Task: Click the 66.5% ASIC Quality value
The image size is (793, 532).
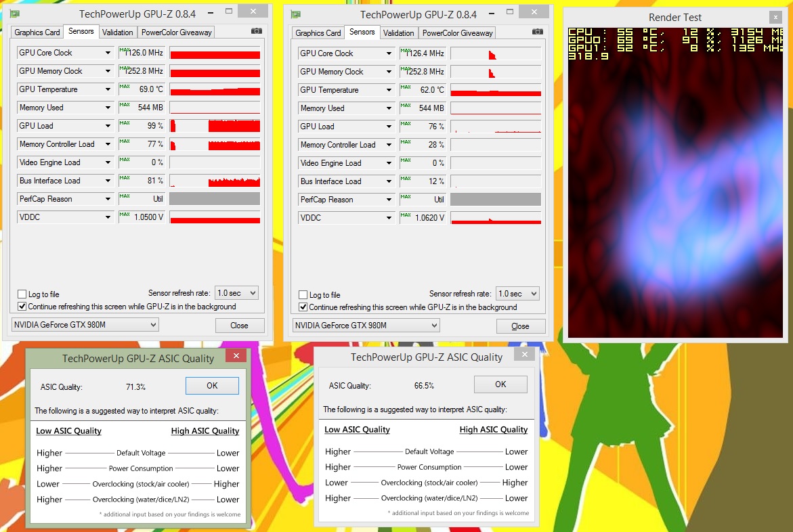Action: coord(424,385)
